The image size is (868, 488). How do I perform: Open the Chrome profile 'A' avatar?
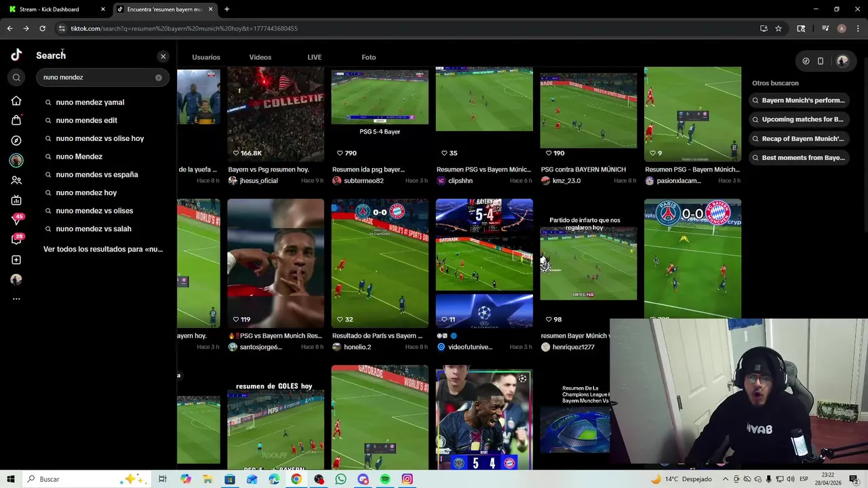(842, 28)
